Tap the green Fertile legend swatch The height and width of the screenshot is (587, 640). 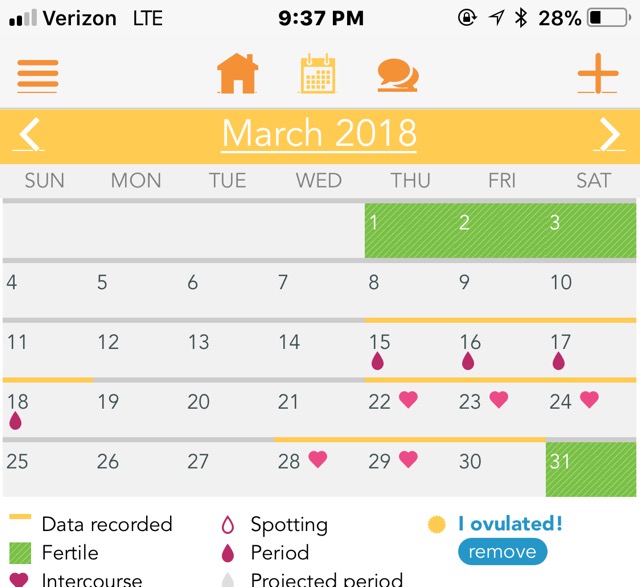tap(20, 553)
